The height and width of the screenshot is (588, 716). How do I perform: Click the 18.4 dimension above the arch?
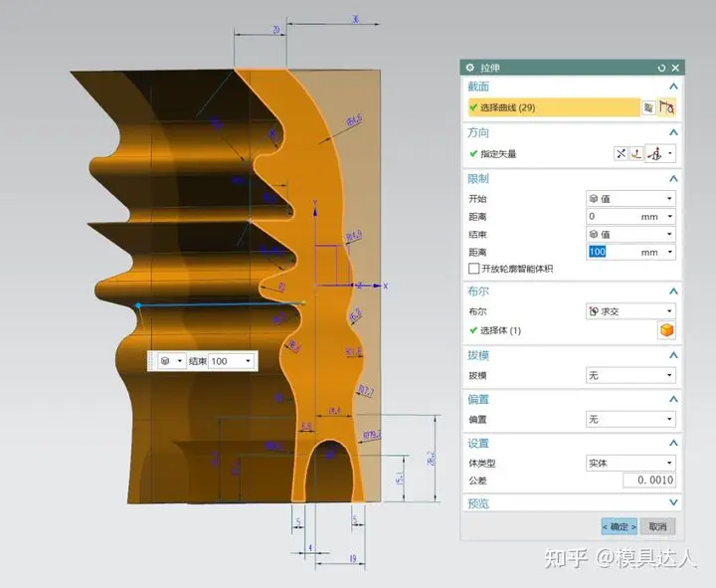(x=334, y=411)
